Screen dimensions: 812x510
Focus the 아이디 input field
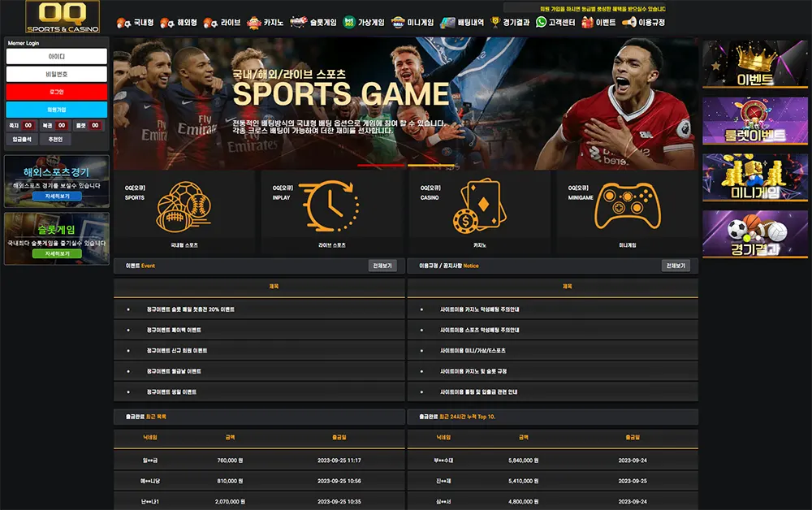(57, 56)
